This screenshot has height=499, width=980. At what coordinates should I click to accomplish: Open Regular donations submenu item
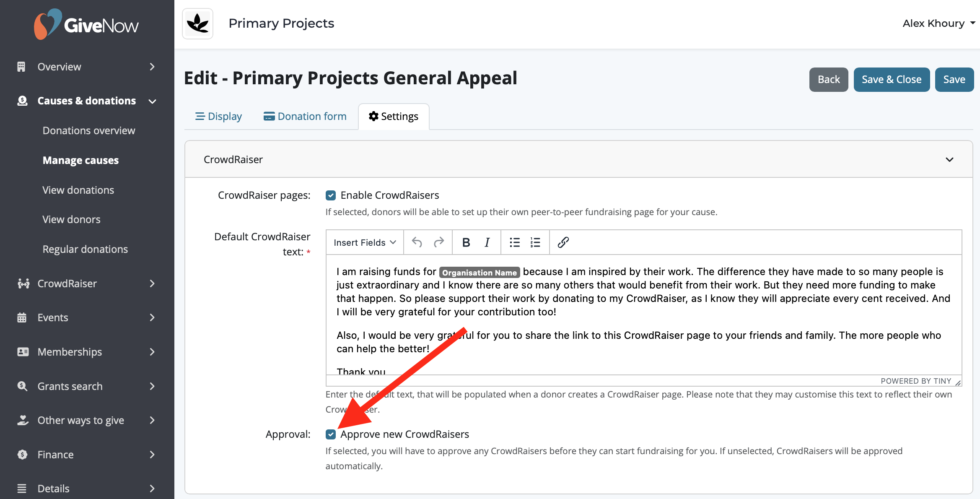pos(85,249)
